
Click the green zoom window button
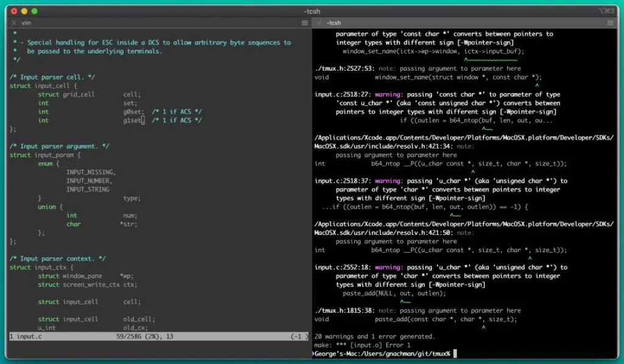pos(35,11)
